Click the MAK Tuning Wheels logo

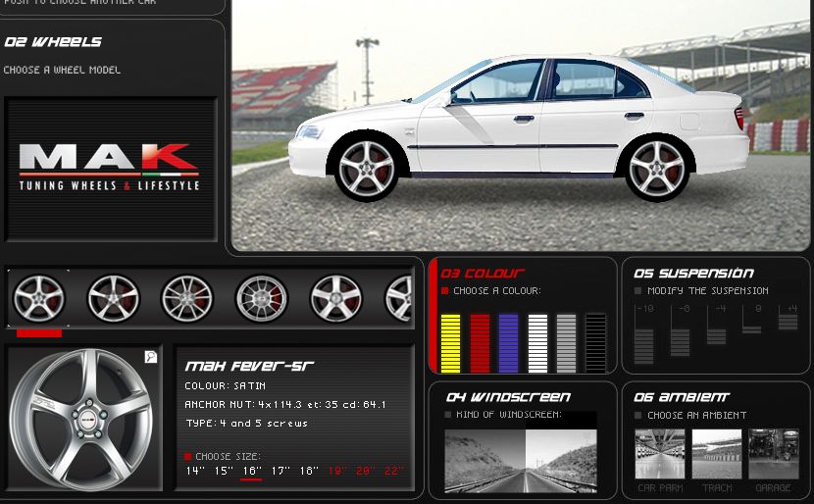(x=110, y=169)
